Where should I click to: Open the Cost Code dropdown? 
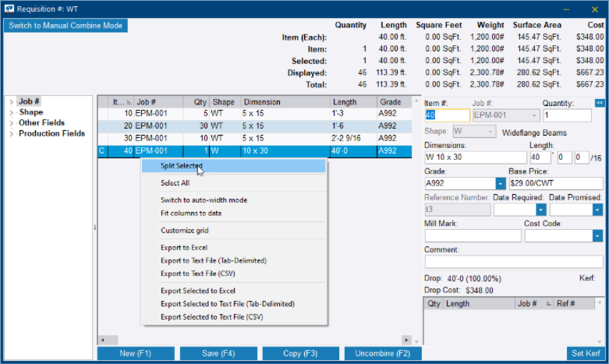click(597, 235)
